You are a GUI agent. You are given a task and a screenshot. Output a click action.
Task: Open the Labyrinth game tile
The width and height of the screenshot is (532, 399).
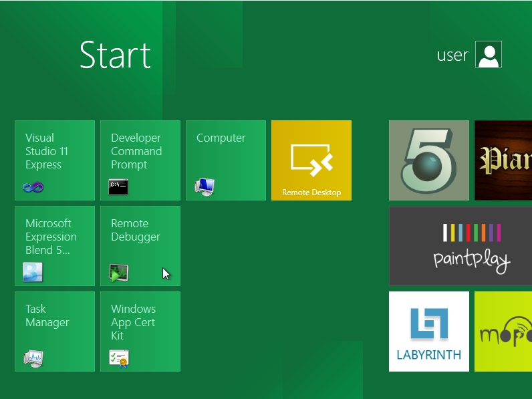(x=429, y=331)
